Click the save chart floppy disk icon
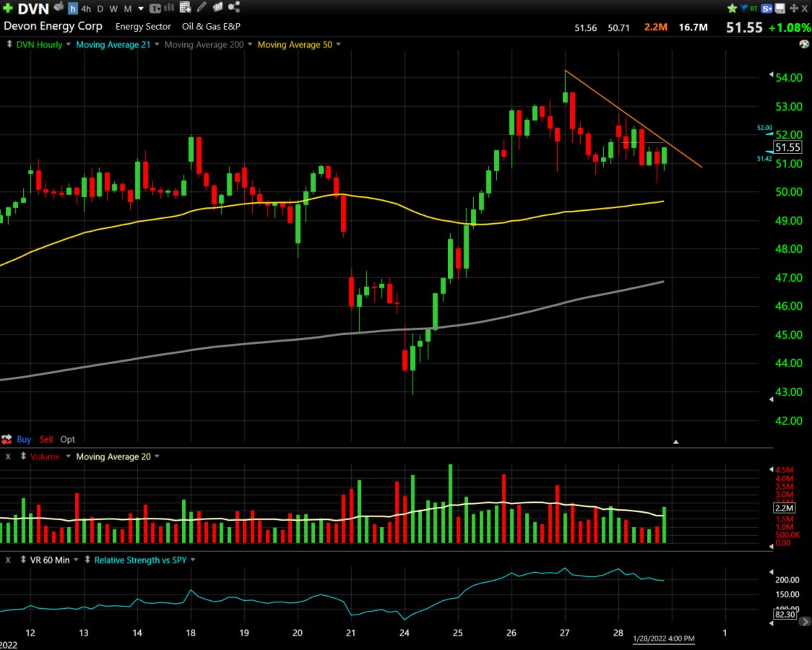Screen dimensions: 812x650 pos(780,8)
